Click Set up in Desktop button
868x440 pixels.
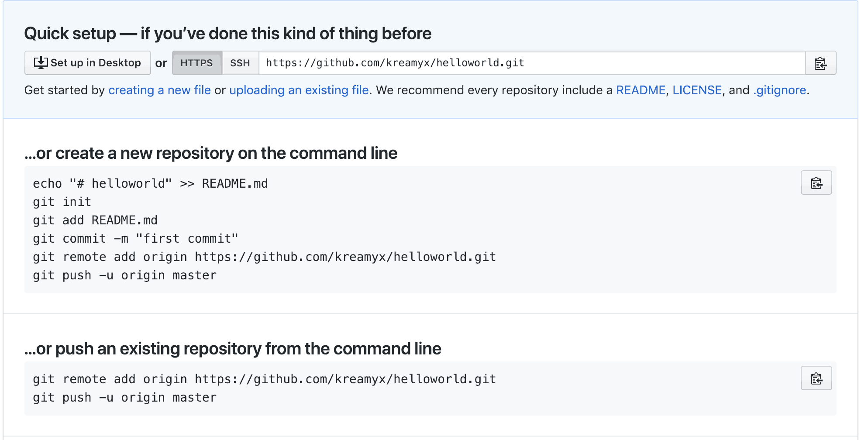click(x=88, y=63)
